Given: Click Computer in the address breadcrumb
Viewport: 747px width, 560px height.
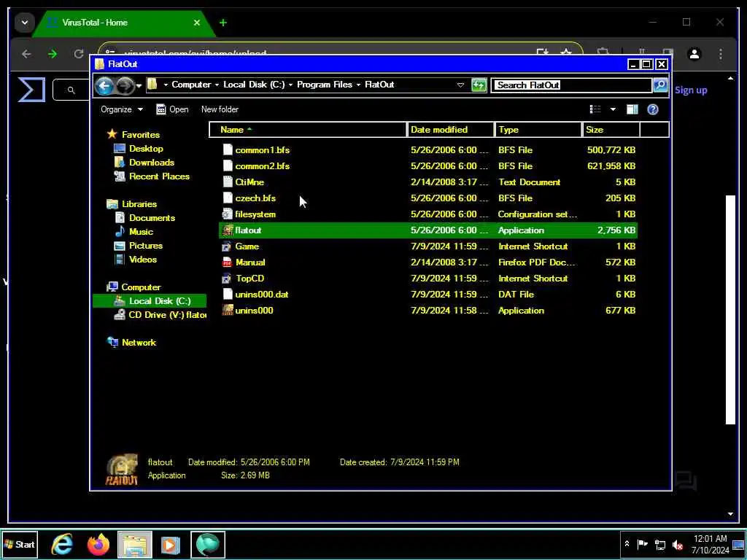Looking at the screenshot, I should (x=191, y=85).
